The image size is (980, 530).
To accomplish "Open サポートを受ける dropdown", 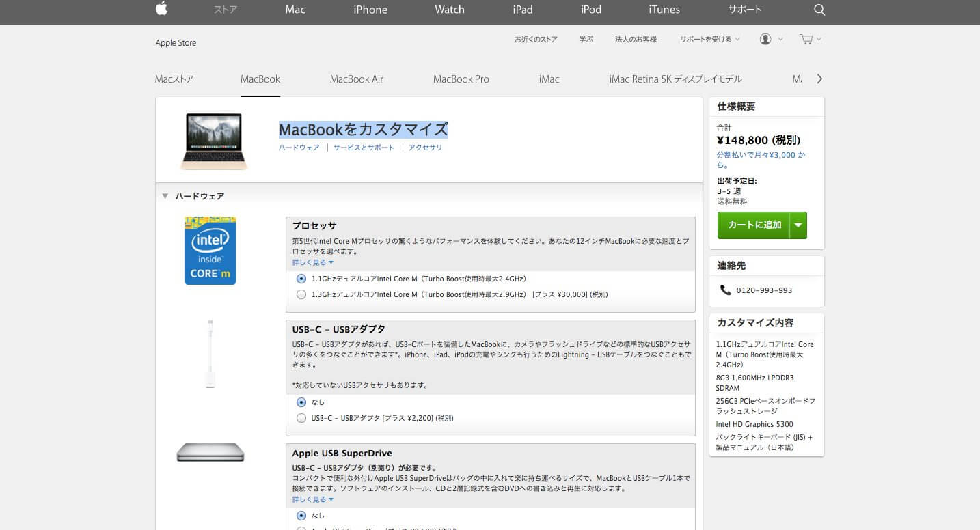I will click(x=709, y=40).
